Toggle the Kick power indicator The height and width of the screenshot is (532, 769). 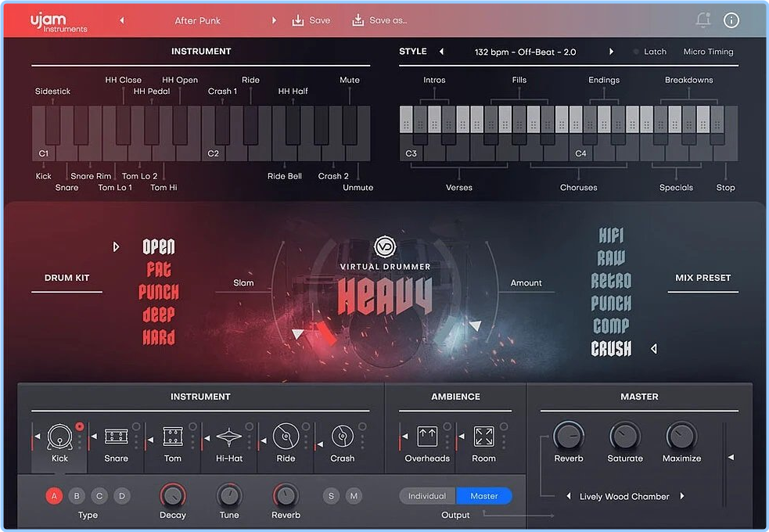point(80,426)
